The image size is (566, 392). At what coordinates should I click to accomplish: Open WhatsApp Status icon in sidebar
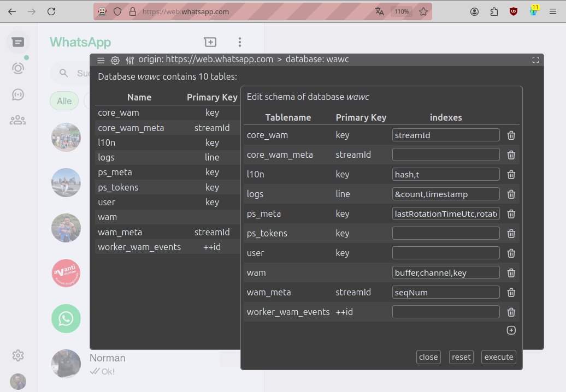pyautogui.click(x=18, y=68)
